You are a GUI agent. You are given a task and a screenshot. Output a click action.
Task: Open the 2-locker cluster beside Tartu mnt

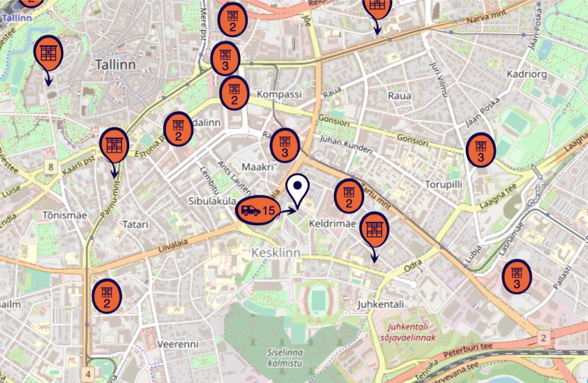[349, 197]
